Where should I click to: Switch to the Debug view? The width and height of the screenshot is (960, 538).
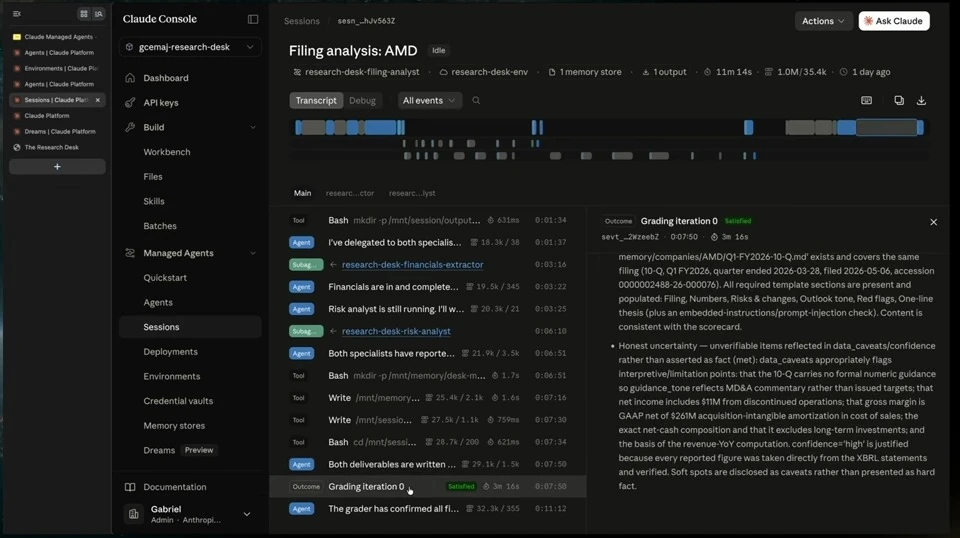(x=362, y=100)
